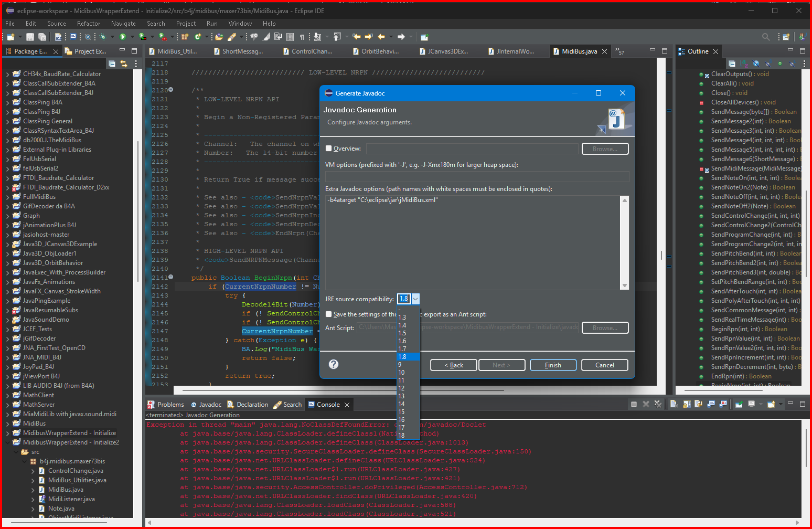
Task: Click the Cancel button in Javadoc dialog
Action: [604, 365]
